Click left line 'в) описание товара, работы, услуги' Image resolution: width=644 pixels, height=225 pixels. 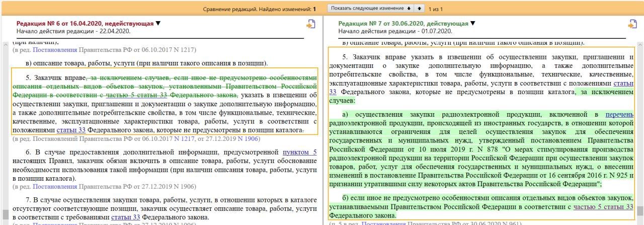[x=146, y=63]
